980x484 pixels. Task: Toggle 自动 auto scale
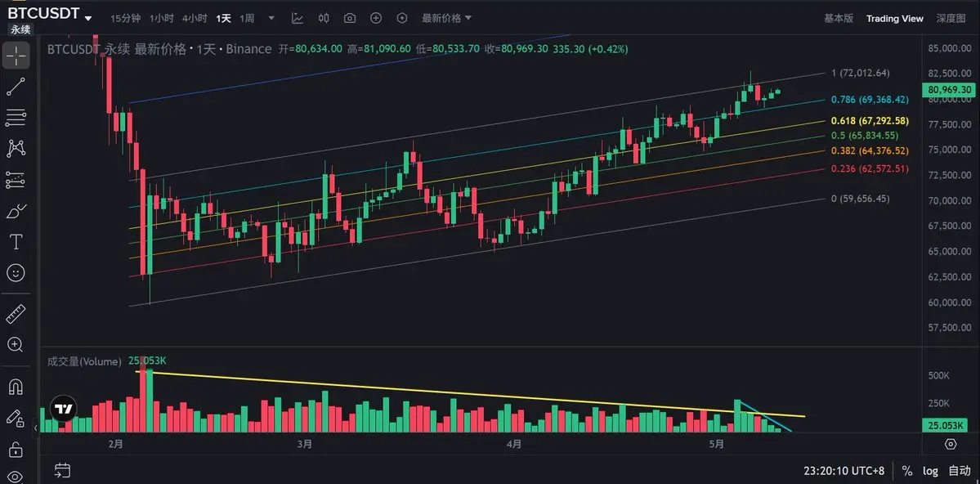(960, 470)
